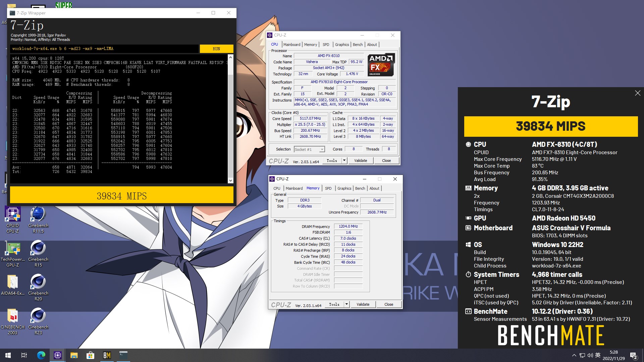
Task: Switch to CPU-Z taskbar icon
Action: point(58,355)
